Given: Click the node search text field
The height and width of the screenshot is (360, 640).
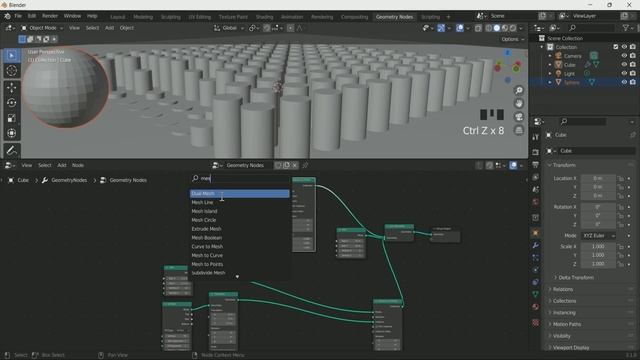Looking at the screenshot, I should coord(241,178).
